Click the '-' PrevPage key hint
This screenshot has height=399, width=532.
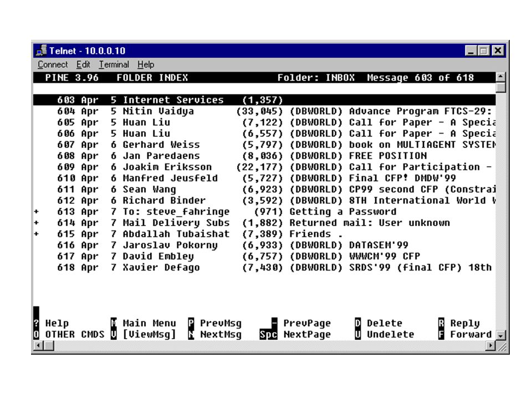tap(274, 323)
